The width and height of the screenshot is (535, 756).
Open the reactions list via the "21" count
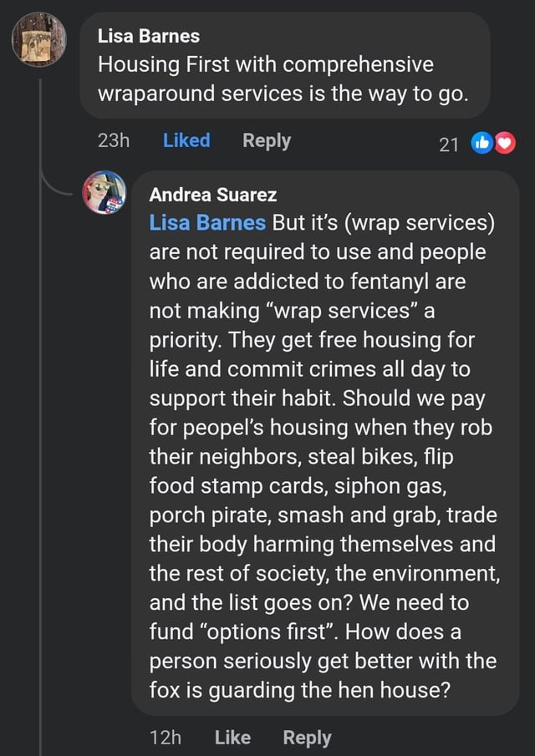450,144
